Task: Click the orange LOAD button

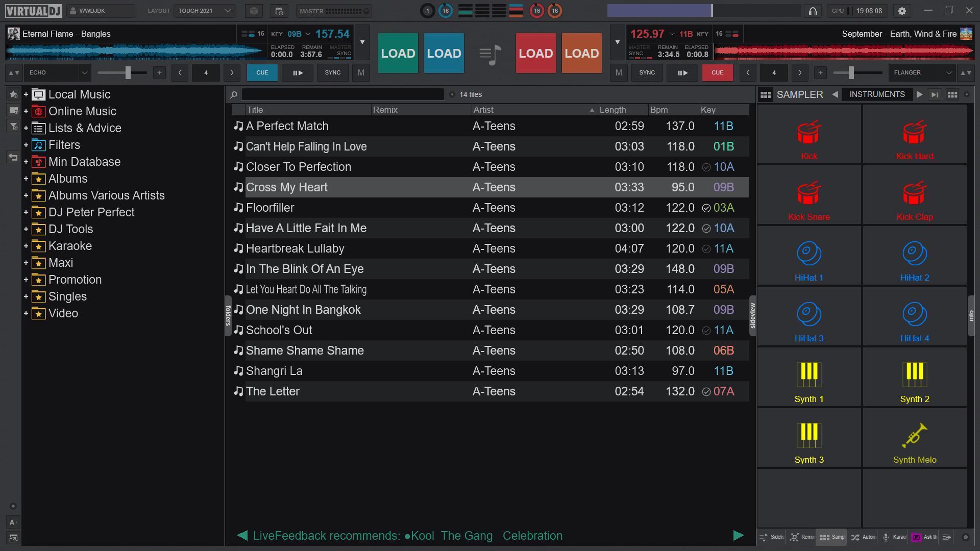Action: click(582, 54)
